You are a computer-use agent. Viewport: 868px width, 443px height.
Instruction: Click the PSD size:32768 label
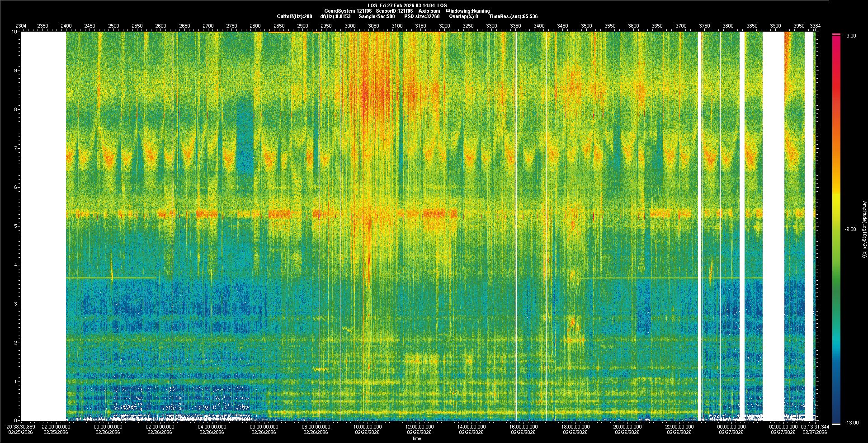pyautogui.click(x=422, y=16)
